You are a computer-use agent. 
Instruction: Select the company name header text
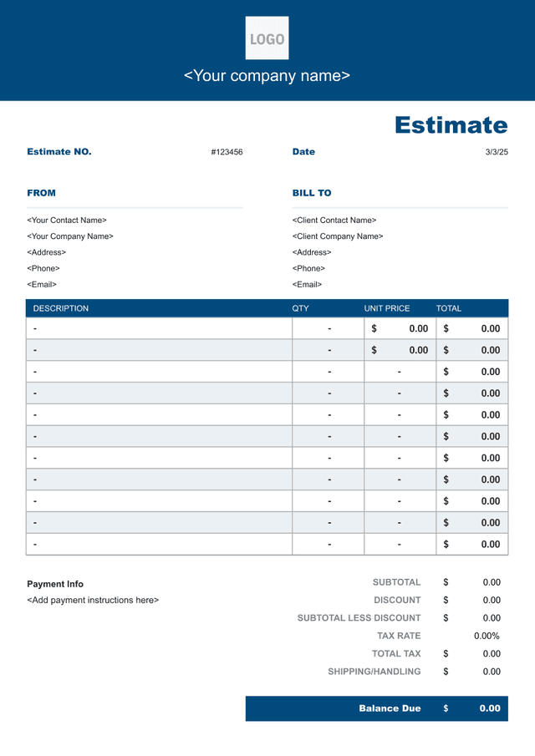pos(267,76)
